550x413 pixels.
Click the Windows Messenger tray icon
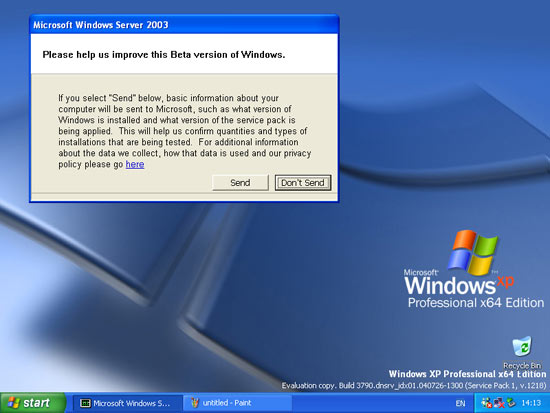(487, 403)
